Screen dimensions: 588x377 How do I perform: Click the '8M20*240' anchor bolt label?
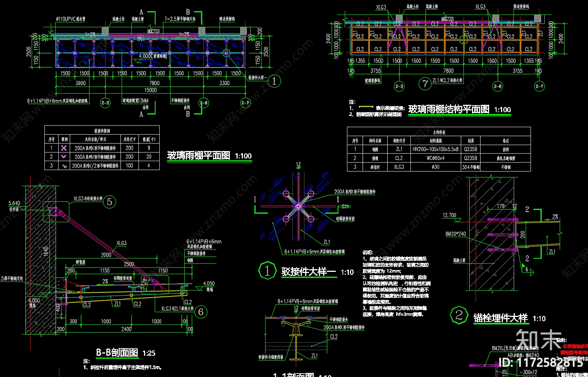click(456, 234)
